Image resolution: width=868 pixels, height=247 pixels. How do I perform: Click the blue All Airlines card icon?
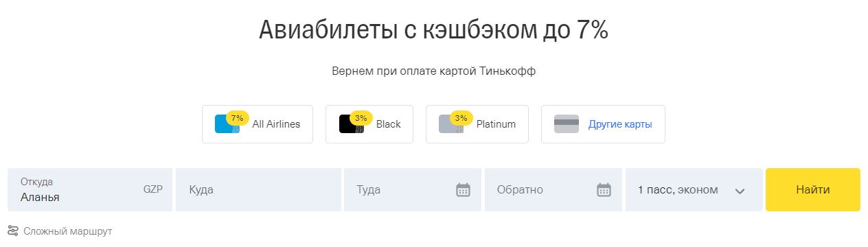227,124
